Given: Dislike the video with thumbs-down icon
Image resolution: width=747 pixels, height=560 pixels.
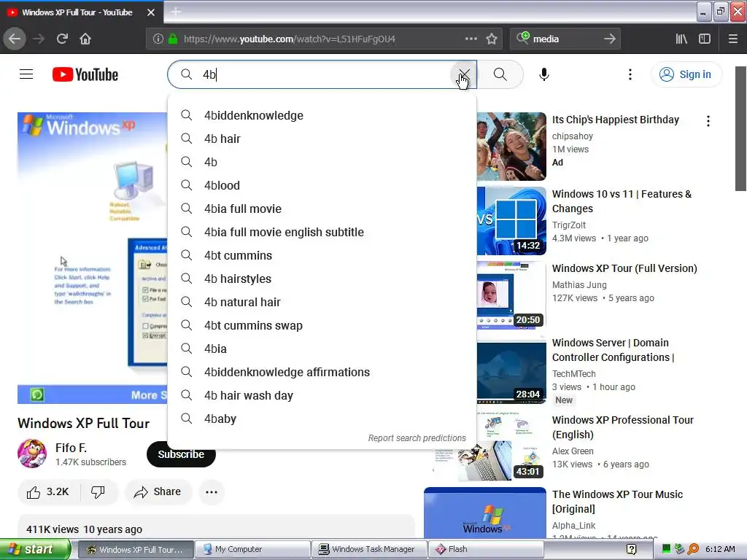Looking at the screenshot, I should click(x=98, y=492).
